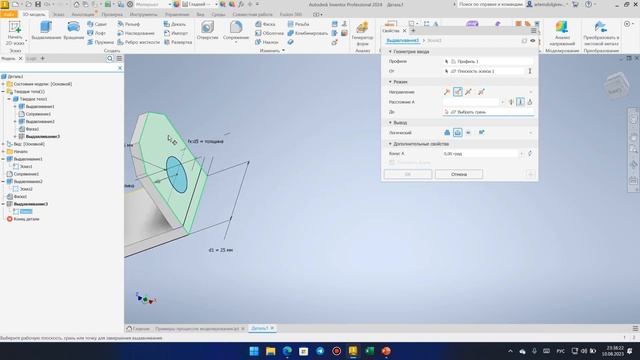The image size is (640, 360).
Task: Select the Развертка (Unwrap) tool
Action: point(178,42)
